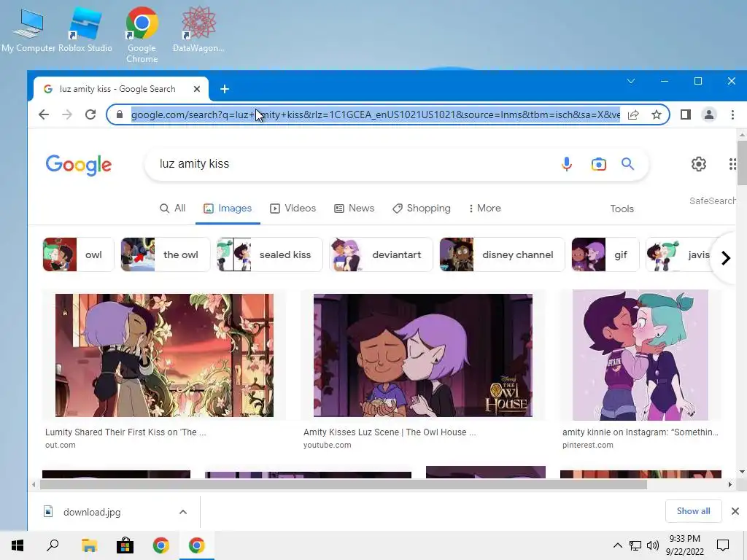Screen dimensions: 747x560
Task: Click the Google logo
Action: [79, 165]
